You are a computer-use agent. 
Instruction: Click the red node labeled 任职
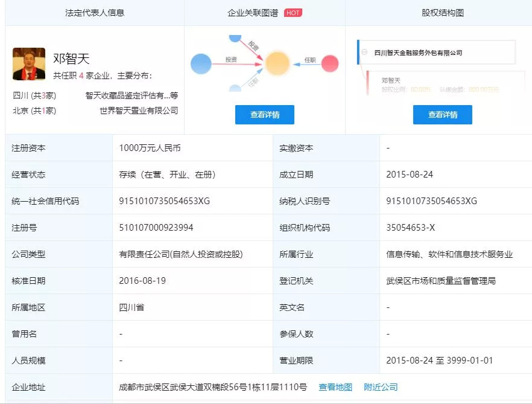coord(330,63)
